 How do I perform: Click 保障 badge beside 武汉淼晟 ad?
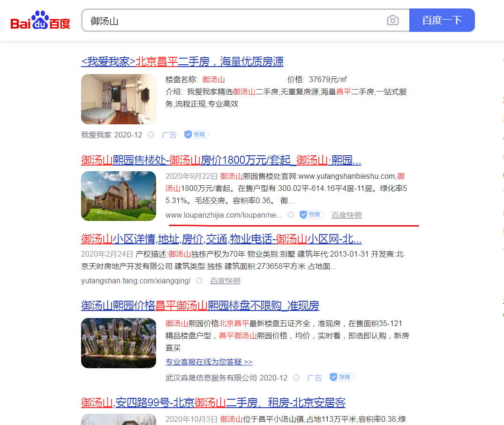[342, 377]
